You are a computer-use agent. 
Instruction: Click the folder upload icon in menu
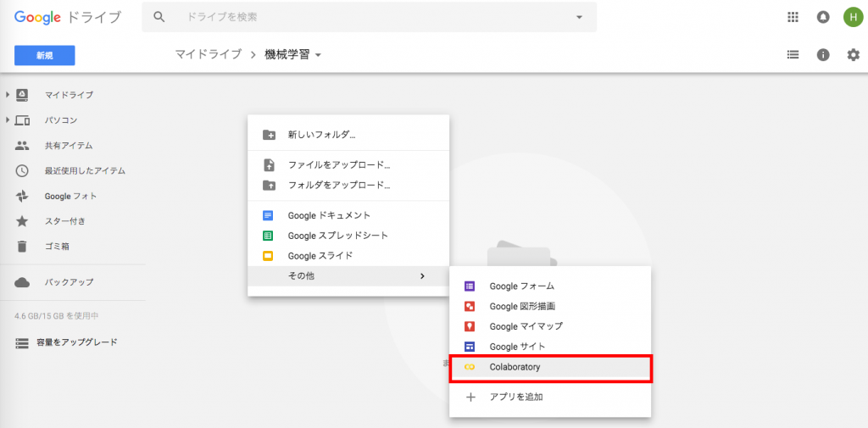tap(269, 185)
